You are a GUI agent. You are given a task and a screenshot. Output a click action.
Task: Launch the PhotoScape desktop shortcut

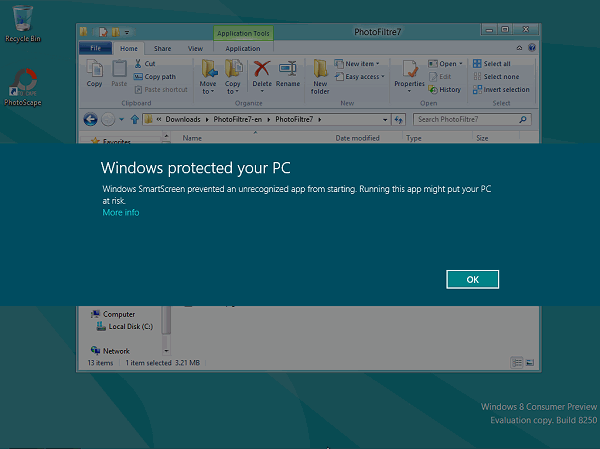click(x=23, y=87)
